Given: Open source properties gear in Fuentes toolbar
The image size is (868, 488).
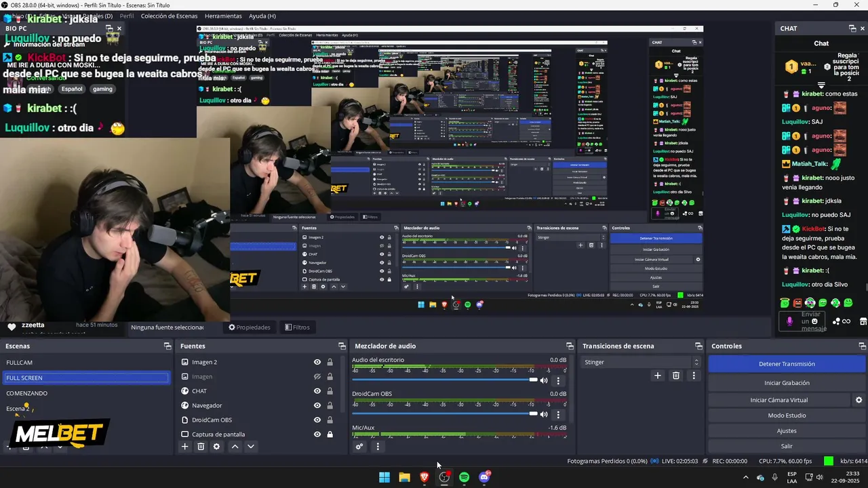Looking at the screenshot, I should coord(216,447).
